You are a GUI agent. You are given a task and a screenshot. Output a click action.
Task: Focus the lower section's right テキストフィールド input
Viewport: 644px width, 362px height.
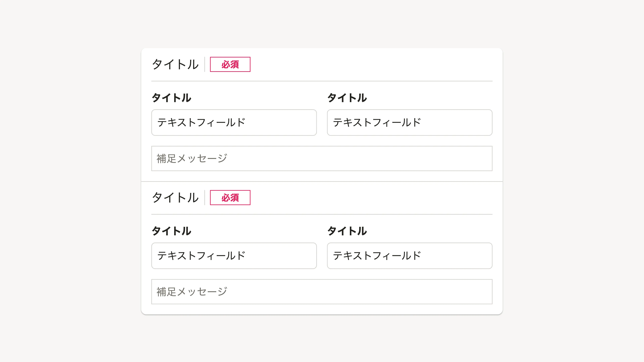point(410,256)
